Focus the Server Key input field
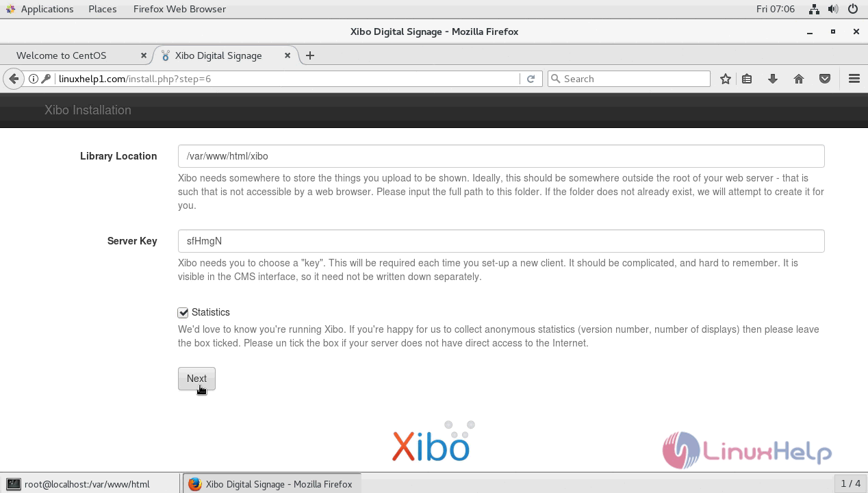This screenshot has width=868, height=493. tap(501, 241)
